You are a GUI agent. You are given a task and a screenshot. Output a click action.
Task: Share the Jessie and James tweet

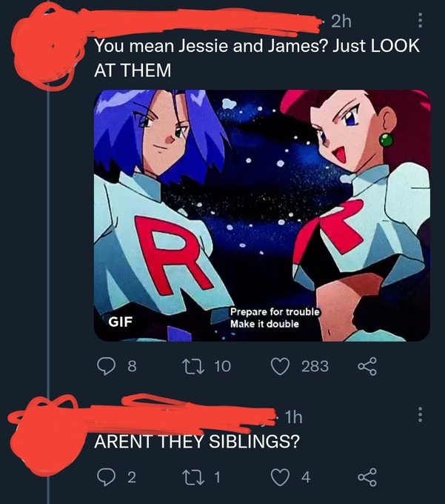pyautogui.click(x=367, y=366)
